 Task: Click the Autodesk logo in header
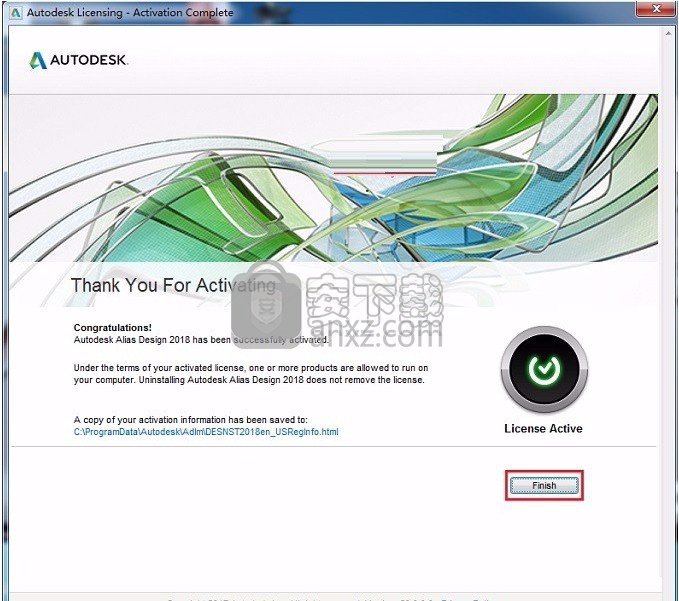79,60
